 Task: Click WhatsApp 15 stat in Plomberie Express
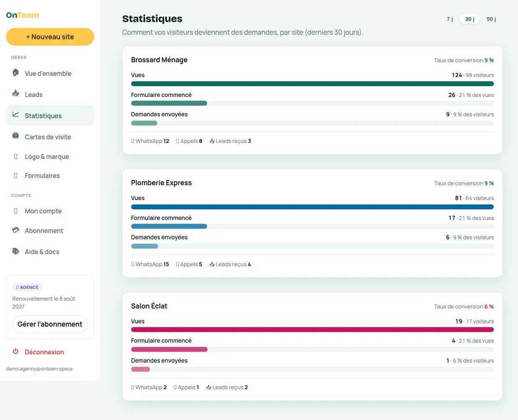[x=150, y=265]
